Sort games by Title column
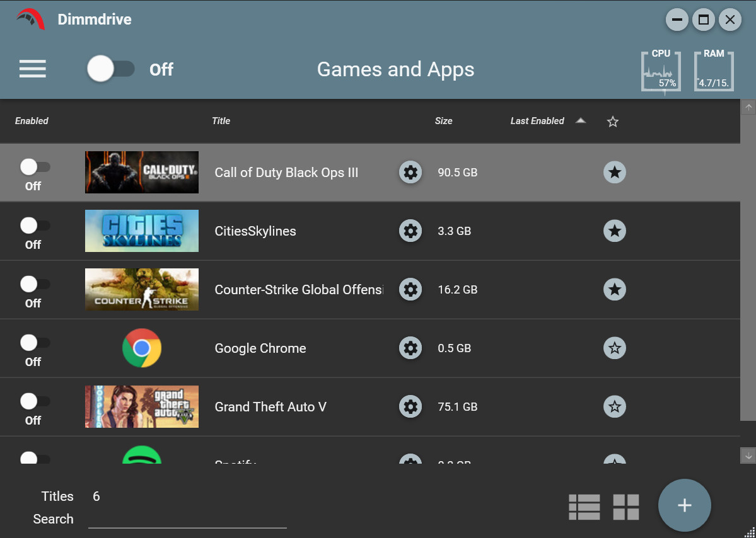756x538 pixels. pyautogui.click(x=221, y=120)
